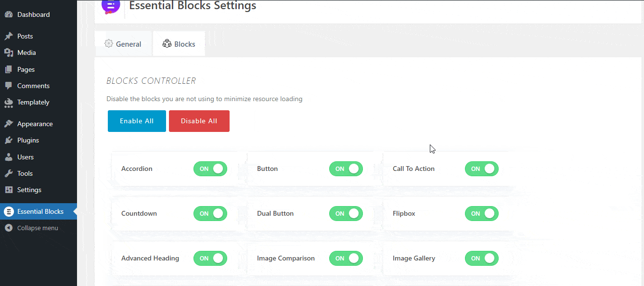Click the red Disable All button

click(199, 121)
